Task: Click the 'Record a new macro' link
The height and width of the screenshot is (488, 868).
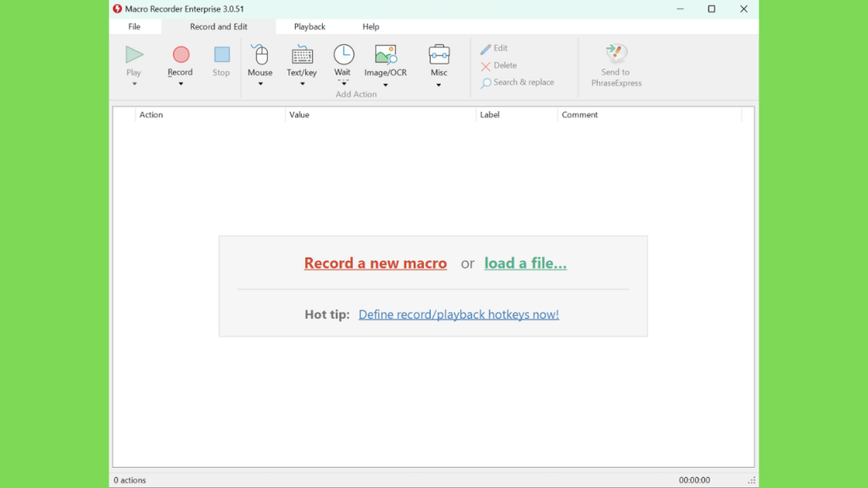Action: click(376, 263)
